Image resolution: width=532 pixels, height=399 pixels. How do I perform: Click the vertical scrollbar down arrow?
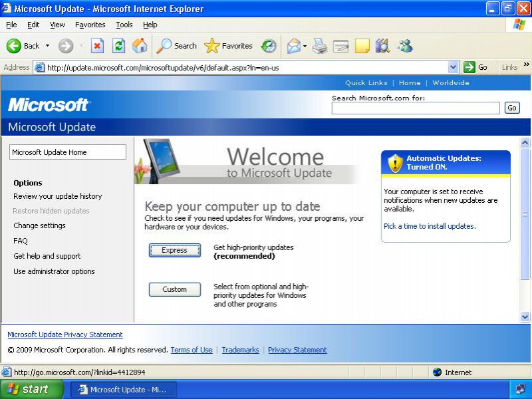(x=525, y=317)
